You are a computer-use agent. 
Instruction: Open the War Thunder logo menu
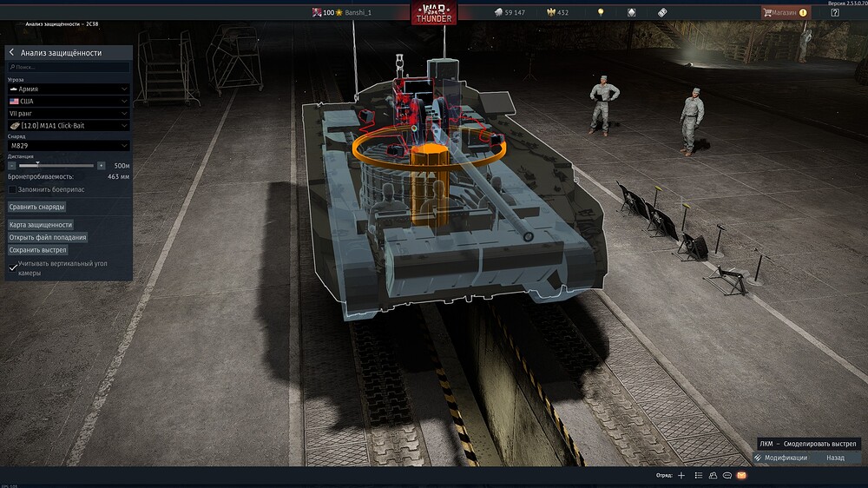[x=434, y=13]
